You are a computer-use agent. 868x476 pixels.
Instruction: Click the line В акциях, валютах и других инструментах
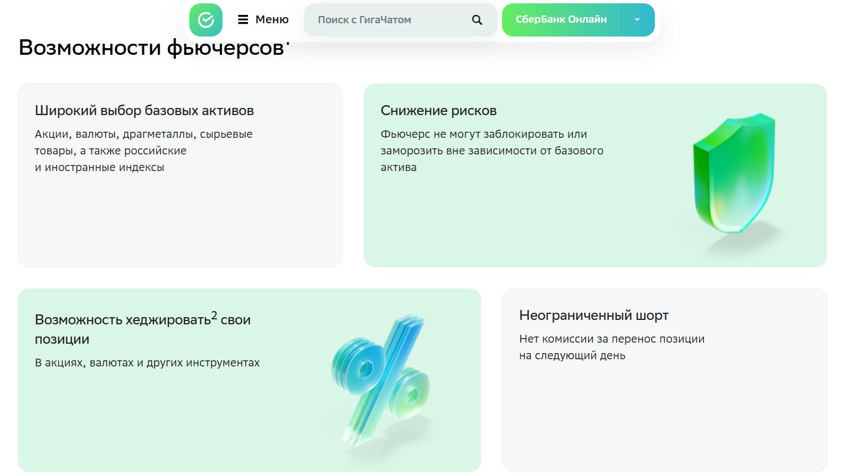coord(147,362)
